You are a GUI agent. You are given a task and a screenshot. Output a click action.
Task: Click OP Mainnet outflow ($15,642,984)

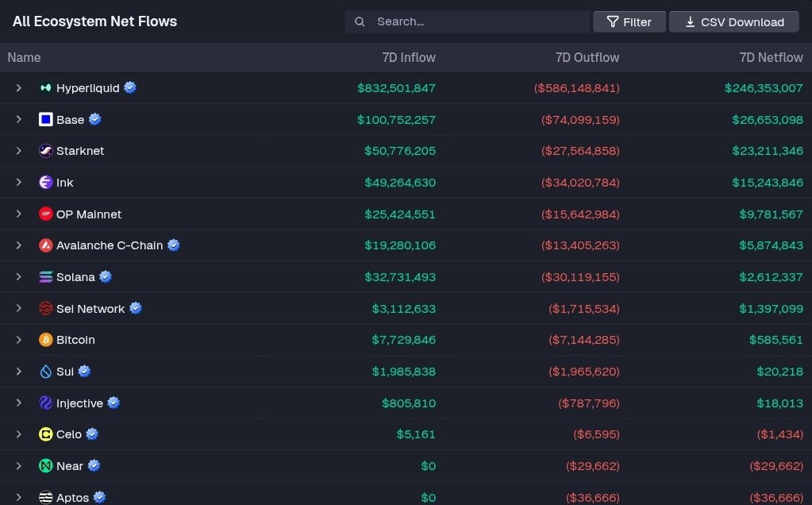click(580, 214)
